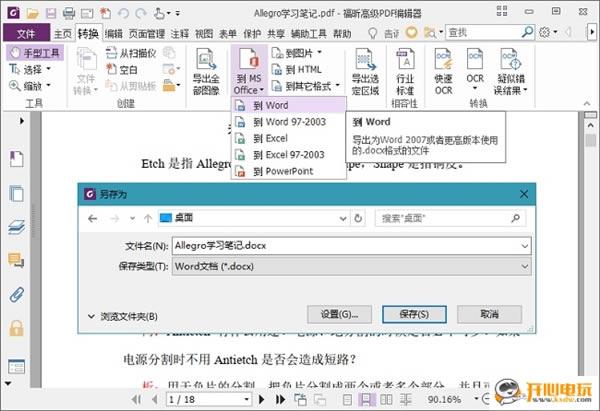This screenshot has height=411, width=600.
Task: Select the Hand tool (手型工具)
Action: coord(35,53)
